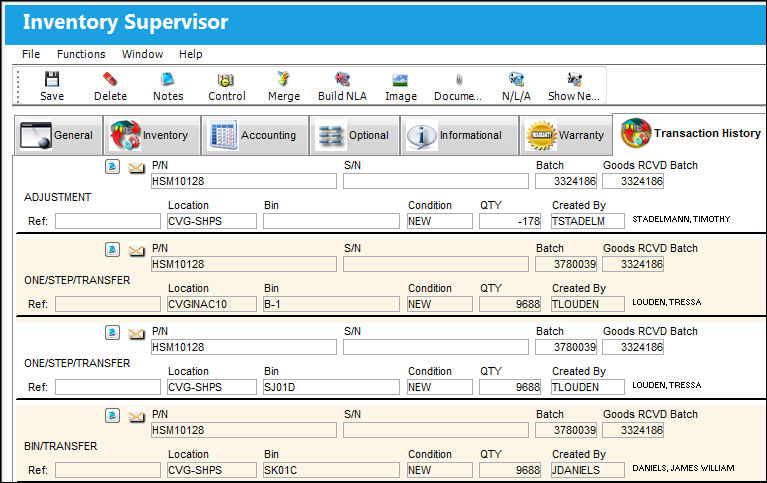Click the P/N field in ADJUSTMENT row
The image size is (767, 483).
tap(244, 182)
